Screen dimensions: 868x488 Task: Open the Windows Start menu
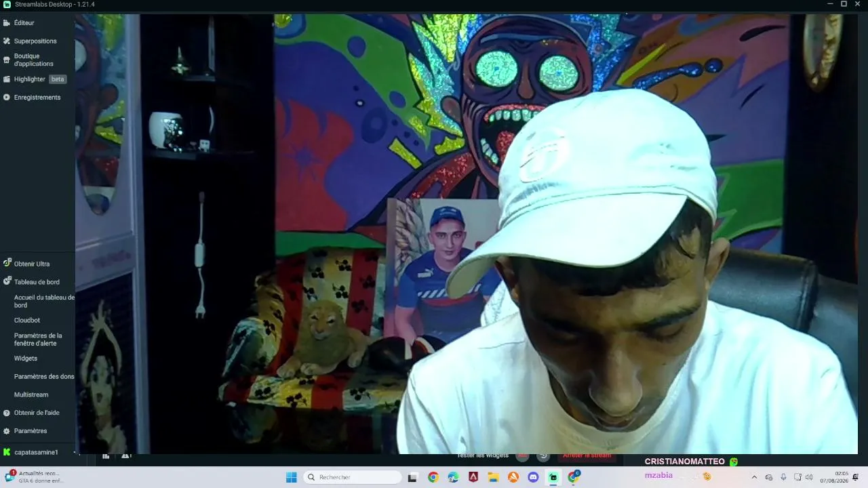tap(292, 477)
